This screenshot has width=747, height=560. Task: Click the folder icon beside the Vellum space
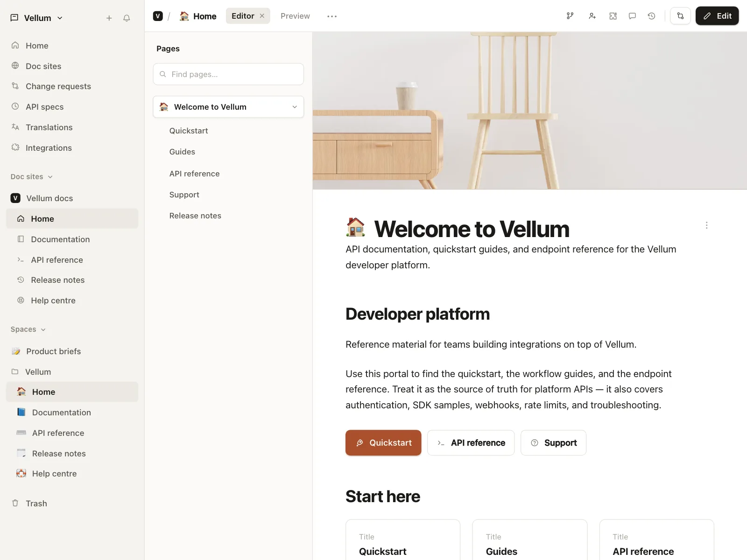click(x=15, y=371)
